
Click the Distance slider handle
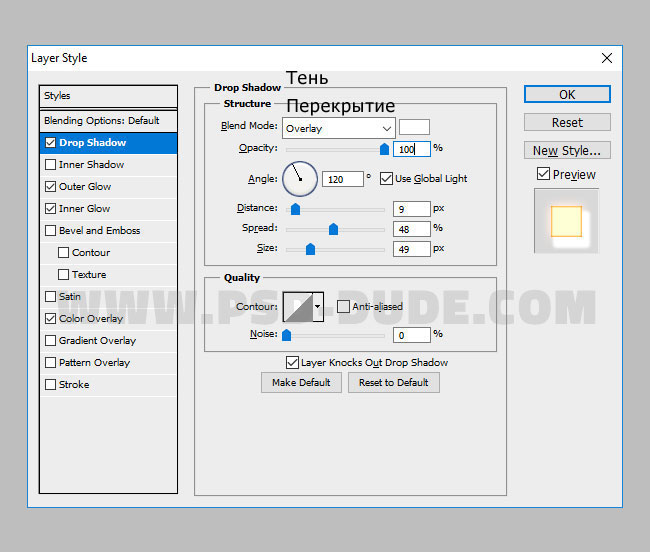pyautogui.click(x=295, y=209)
